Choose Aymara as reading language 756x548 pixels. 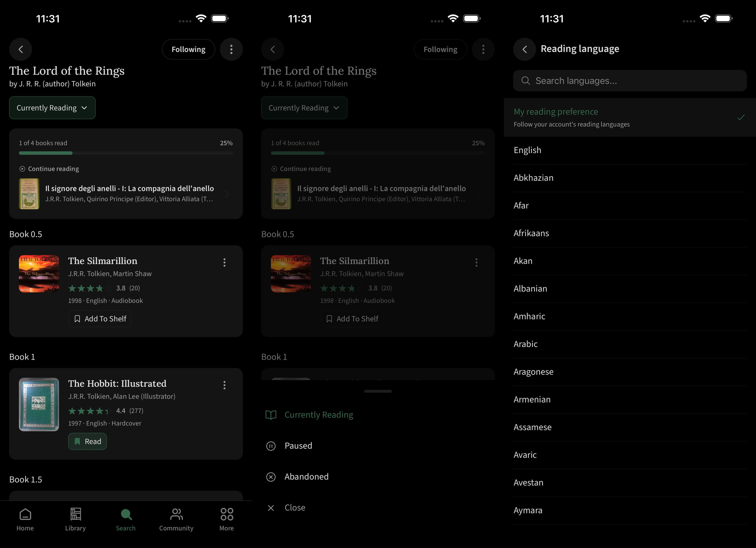coord(630,510)
